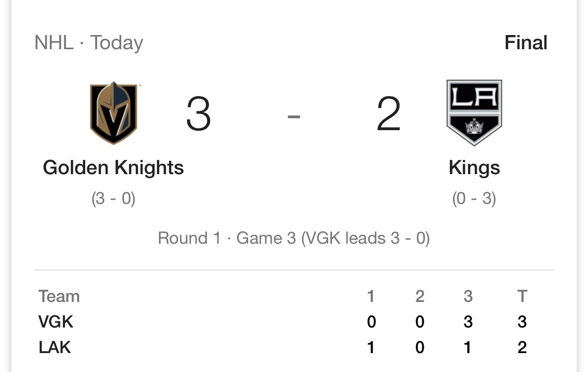Click the Vegas Golden Knights team logo
Viewport: 588px width, 372px height.
point(114,113)
